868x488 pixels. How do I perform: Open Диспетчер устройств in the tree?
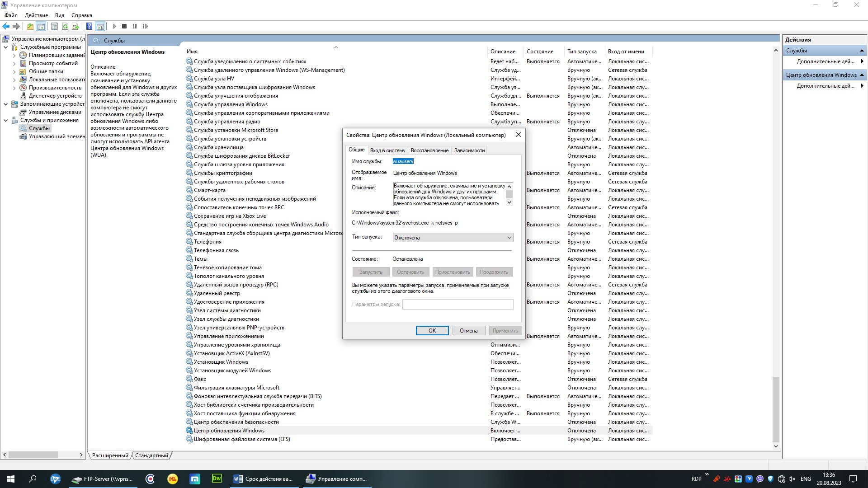pos(55,96)
